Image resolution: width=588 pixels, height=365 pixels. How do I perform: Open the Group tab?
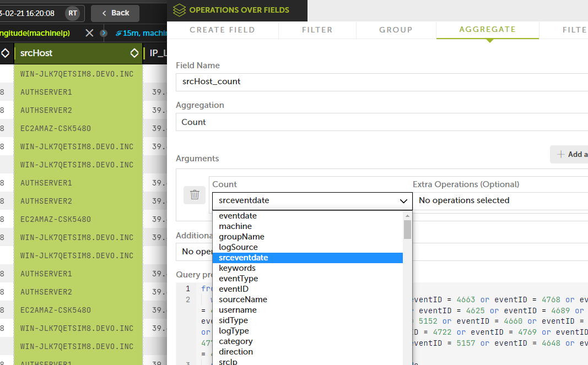coord(396,30)
